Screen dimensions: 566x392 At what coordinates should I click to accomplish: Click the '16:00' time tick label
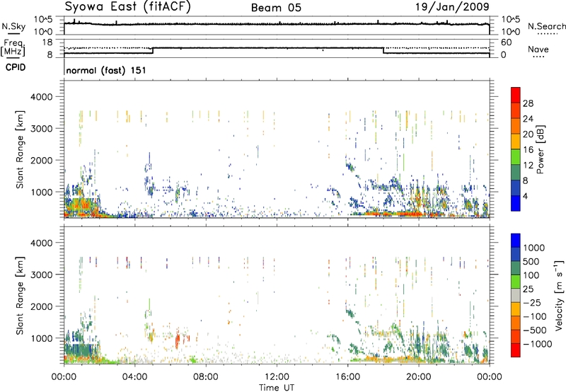[x=347, y=377]
